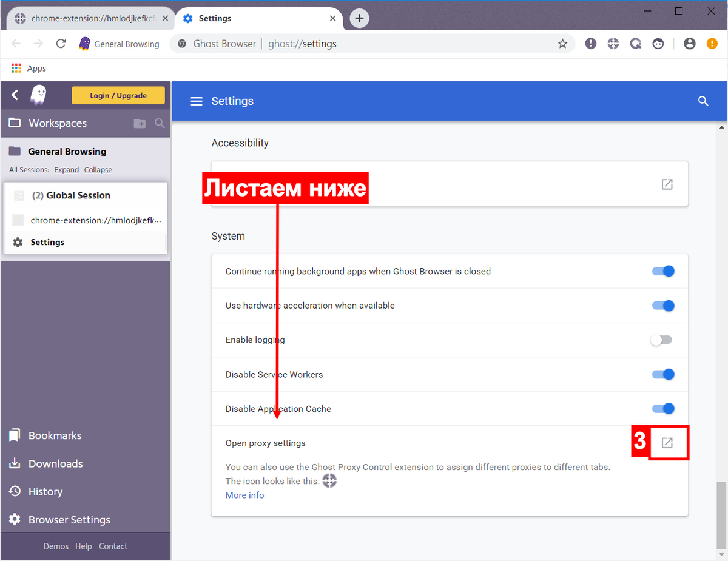Click the smiley face extension icon

(x=658, y=44)
